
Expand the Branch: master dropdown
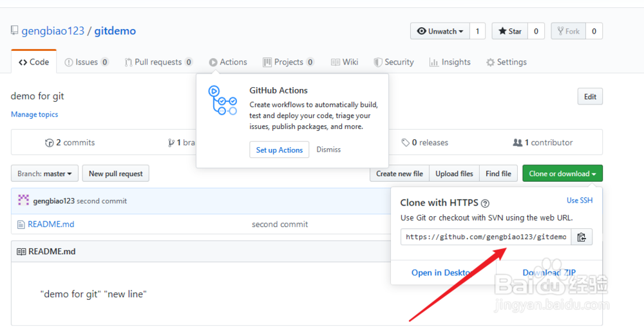click(44, 173)
